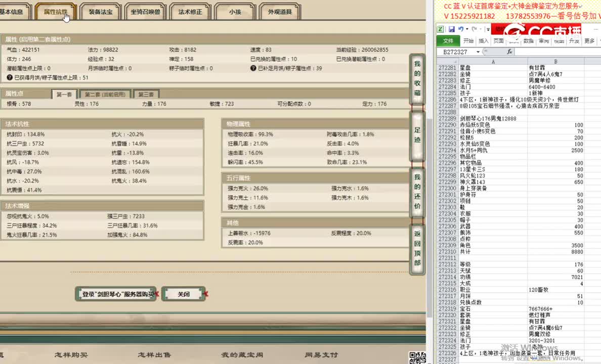Open Customize Quick Access Toolbar dropdown
Screen dimensions: 601x364
coord(488,29)
